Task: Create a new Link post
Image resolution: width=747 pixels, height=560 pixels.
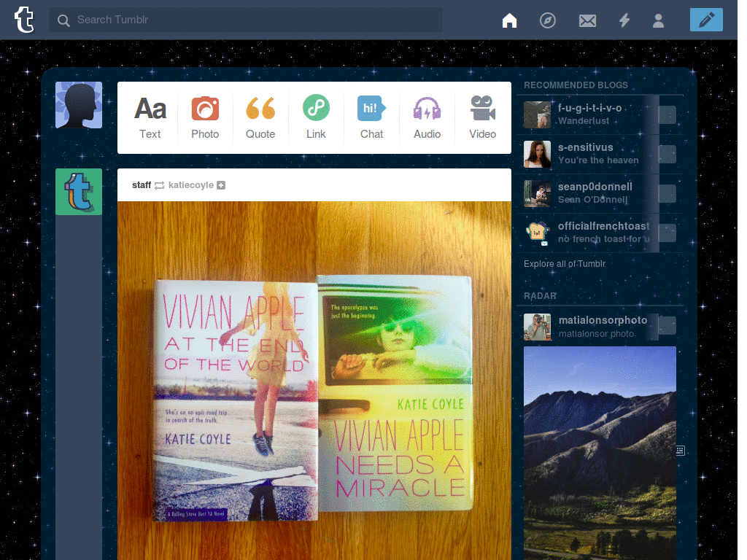Action: (x=316, y=117)
